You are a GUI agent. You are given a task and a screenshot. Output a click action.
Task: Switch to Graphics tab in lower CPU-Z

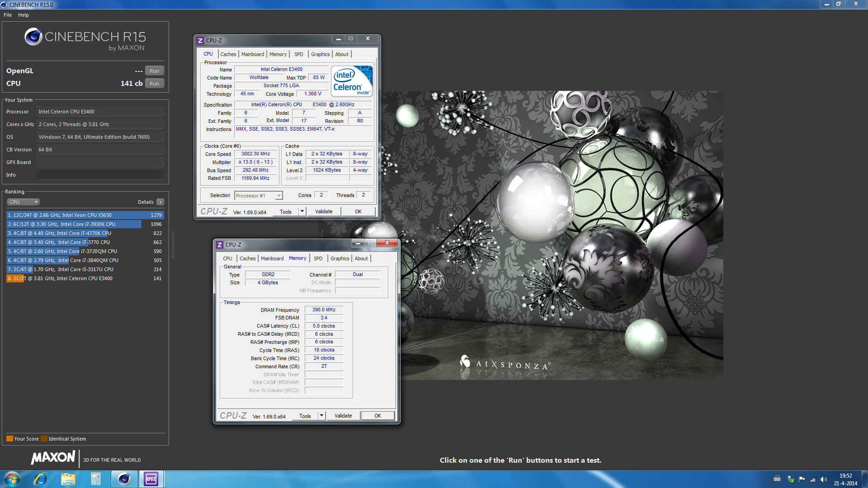tap(340, 258)
